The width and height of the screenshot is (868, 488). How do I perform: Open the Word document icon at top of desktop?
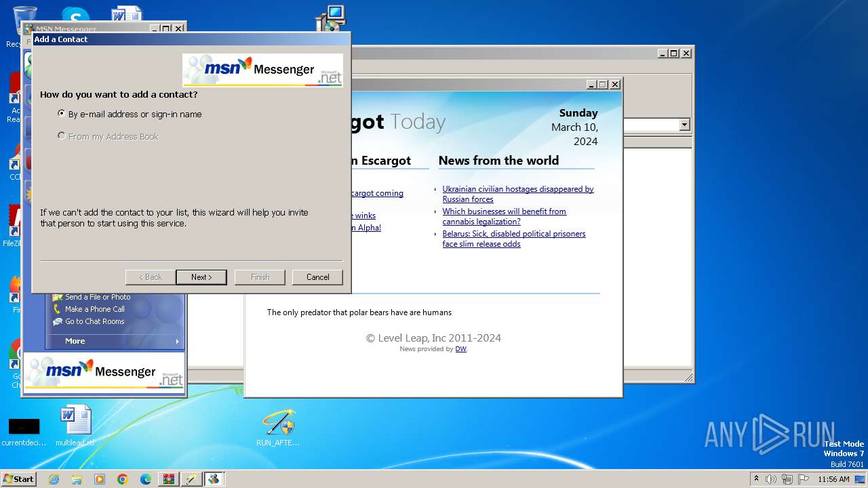(x=127, y=15)
